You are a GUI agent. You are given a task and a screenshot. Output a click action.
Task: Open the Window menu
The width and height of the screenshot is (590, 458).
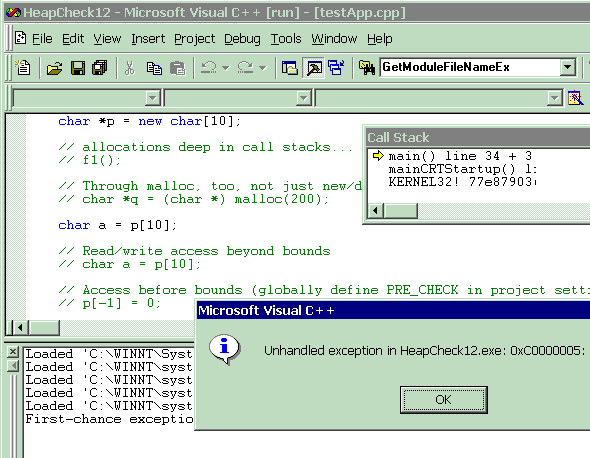(334, 39)
